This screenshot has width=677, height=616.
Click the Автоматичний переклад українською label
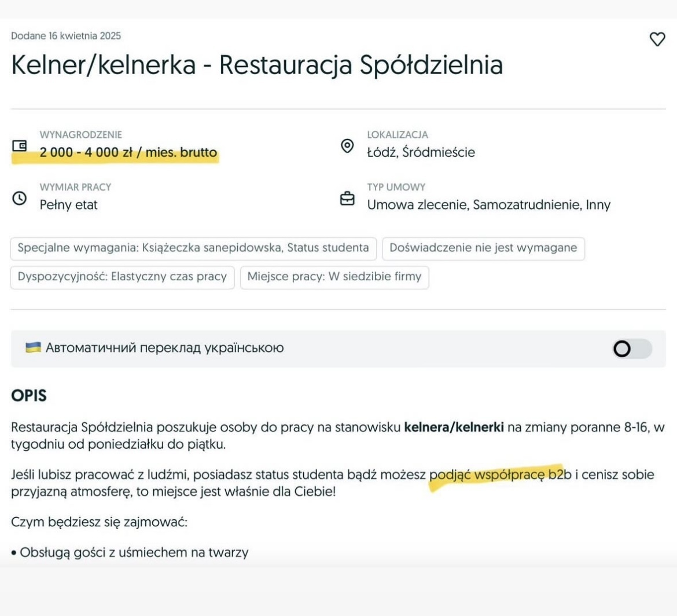tap(164, 348)
